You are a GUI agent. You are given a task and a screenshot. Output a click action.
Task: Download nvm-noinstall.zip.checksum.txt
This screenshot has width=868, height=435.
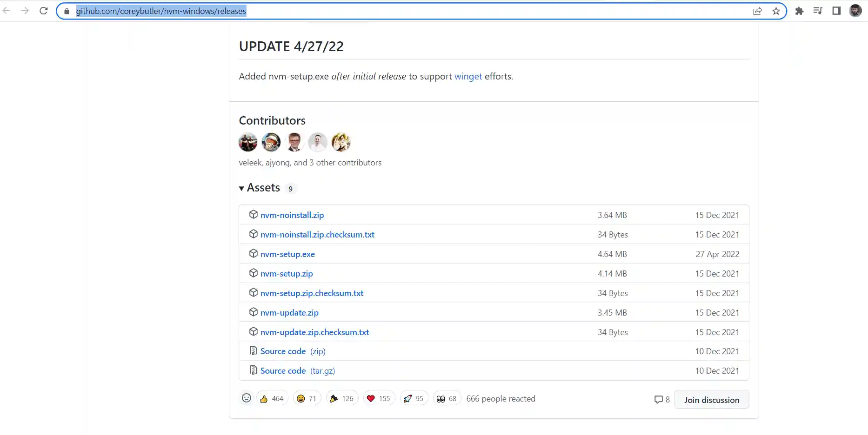tap(317, 235)
